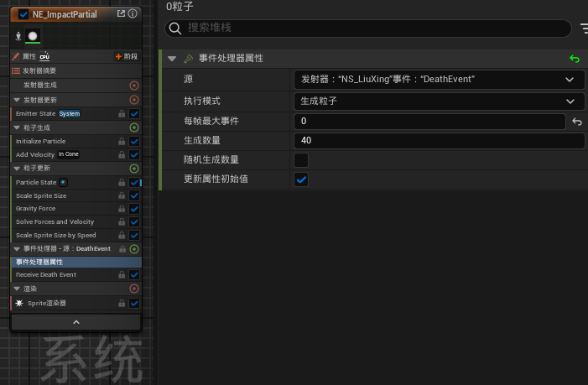Collapse the 事件处理器 DeathEvent section
Screen dimensions: 588x385
(x=17, y=249)
